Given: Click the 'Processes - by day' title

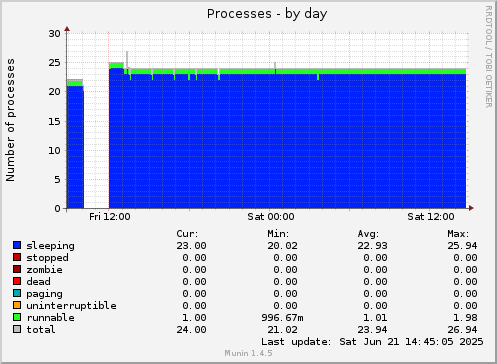Looking at the screenshot, I should point(267,14).
